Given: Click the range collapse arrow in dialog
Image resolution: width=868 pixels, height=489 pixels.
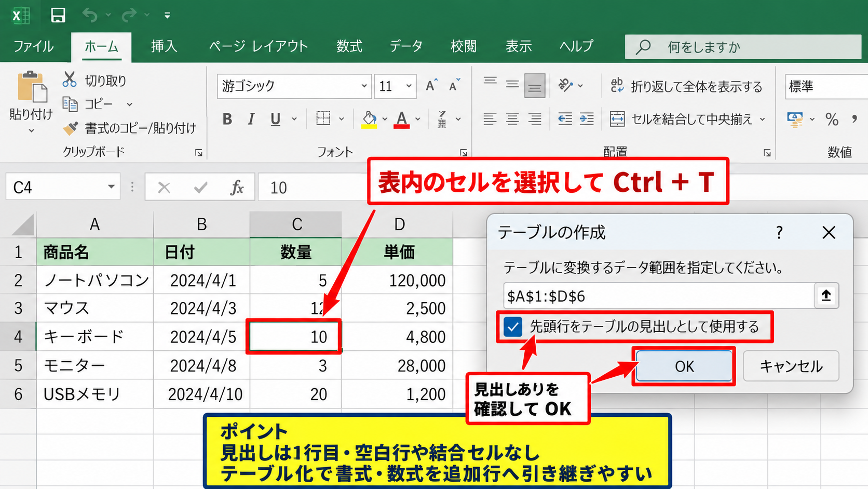Looking at the screenshot, I should click(826, 296).
